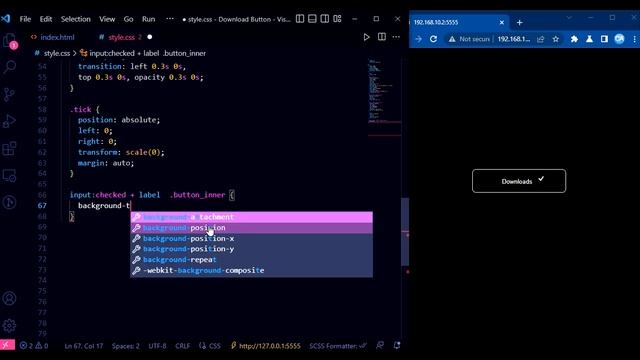Toggle the primary side bar layout icon
The image size is (640, 360).
[x=300, y=19]
